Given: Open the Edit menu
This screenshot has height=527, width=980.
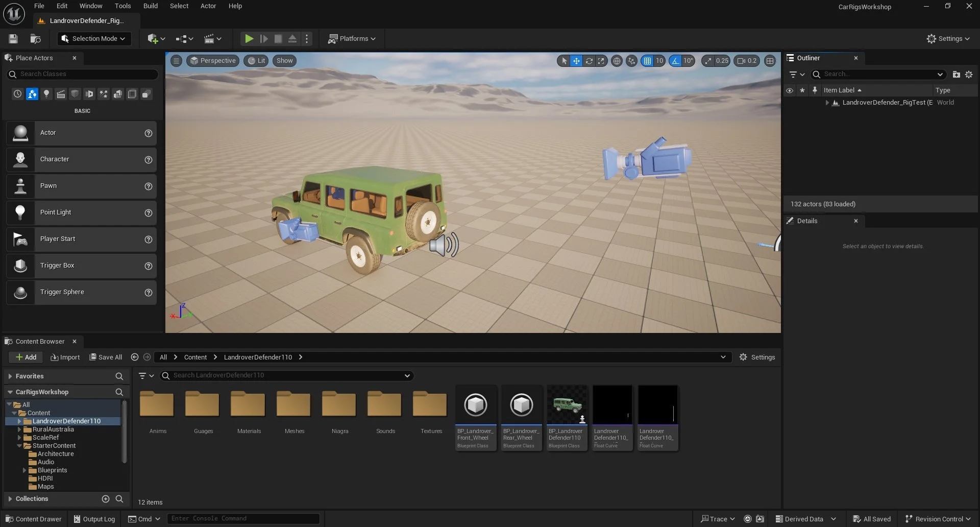Looking at the screenshot, I should tap(62, 6).
